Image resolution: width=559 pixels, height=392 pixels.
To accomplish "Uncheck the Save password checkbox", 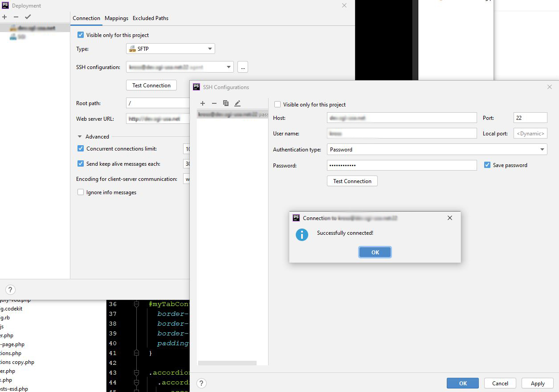I will [487, 165].
